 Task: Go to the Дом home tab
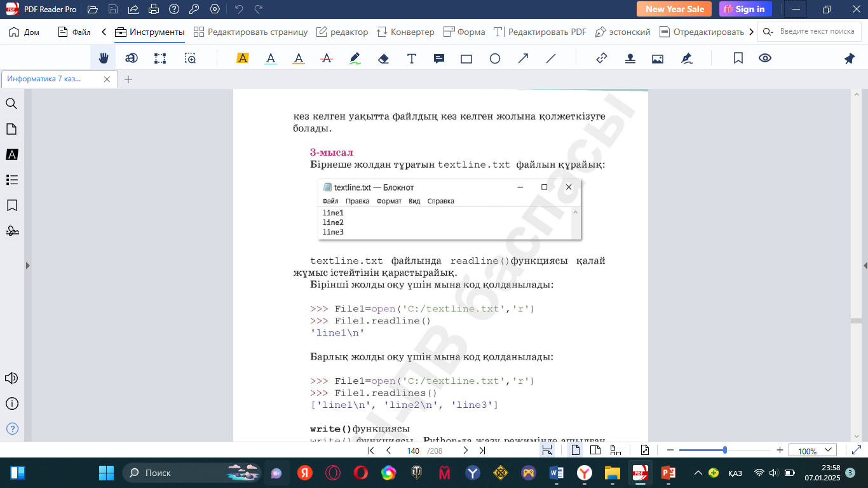tap(24, 32)
